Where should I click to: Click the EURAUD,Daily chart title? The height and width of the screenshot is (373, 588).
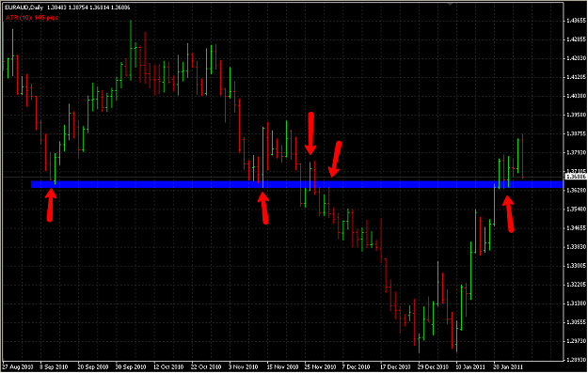pos(24,8)
